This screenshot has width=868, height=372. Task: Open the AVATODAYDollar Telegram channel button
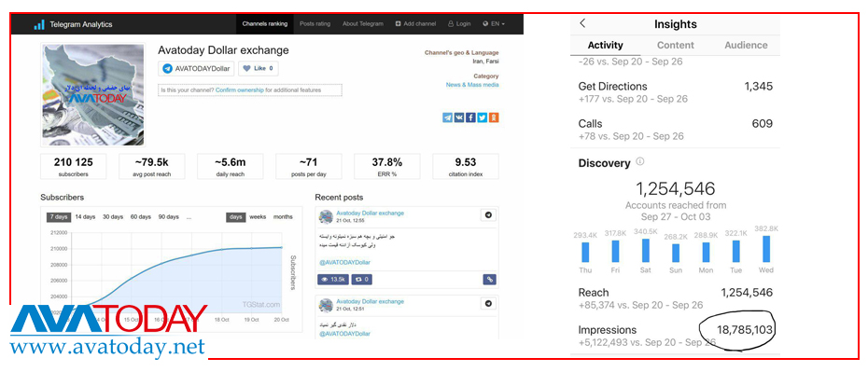[196, 69]
